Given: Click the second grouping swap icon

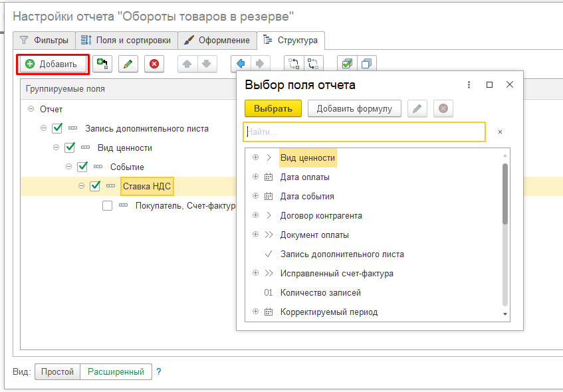Looking at the screenshot, I should [x=314, y=64].
